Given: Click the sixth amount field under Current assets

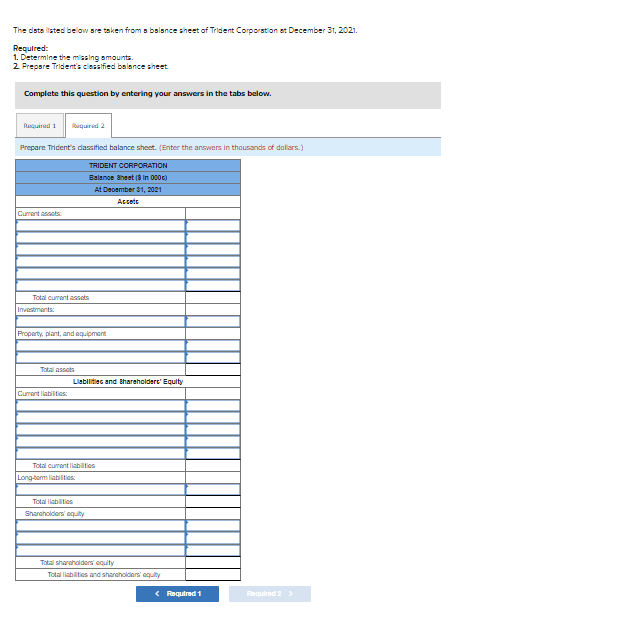Looking at the screenshot, I should pyautogui.click(x=213, y=286).
